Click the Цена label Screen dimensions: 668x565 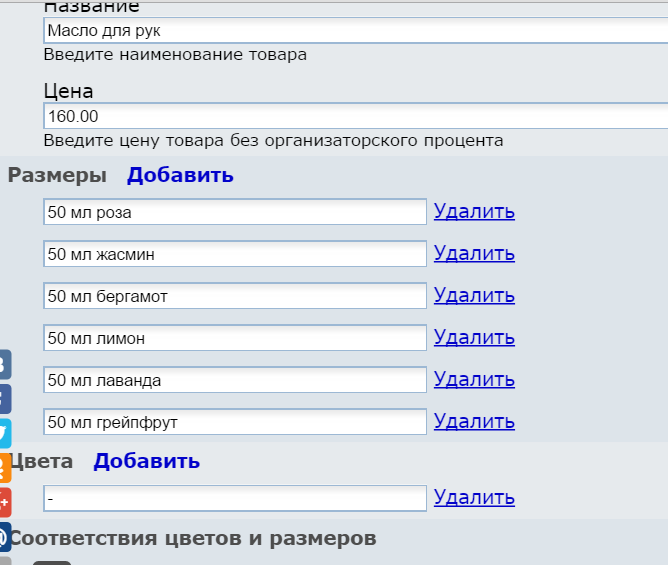click(68, 91)
